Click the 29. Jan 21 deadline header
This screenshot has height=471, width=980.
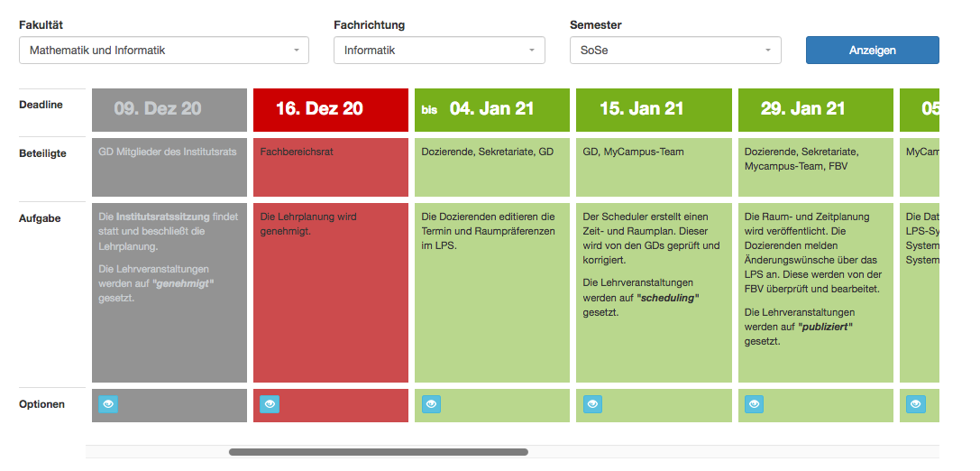coord(815,109)
